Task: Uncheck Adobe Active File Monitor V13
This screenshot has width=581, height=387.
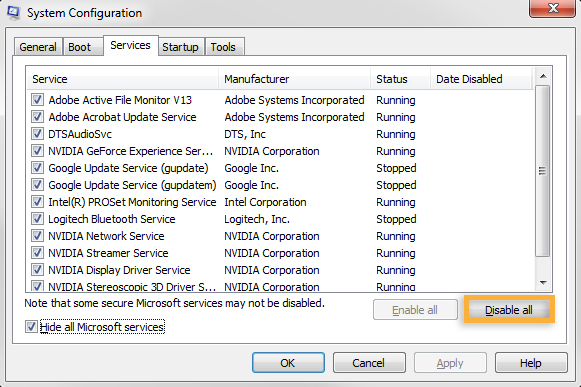Action: point(37,100)
